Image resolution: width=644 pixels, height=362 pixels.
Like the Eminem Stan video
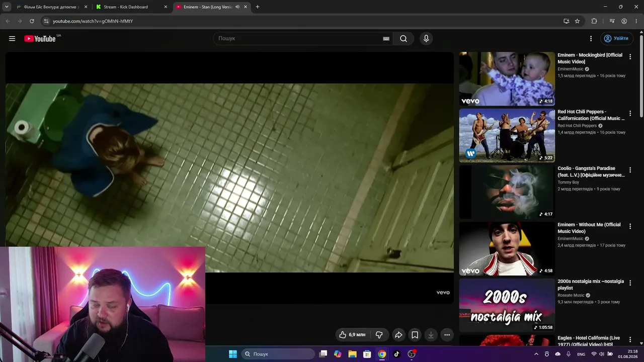352,335
